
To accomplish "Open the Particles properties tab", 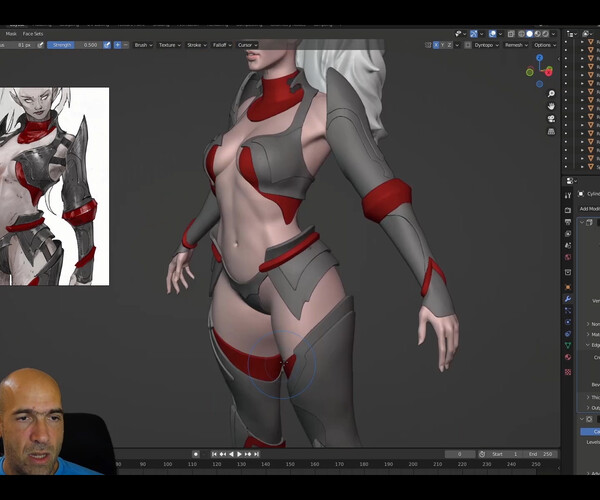I will tap(568, 311).
